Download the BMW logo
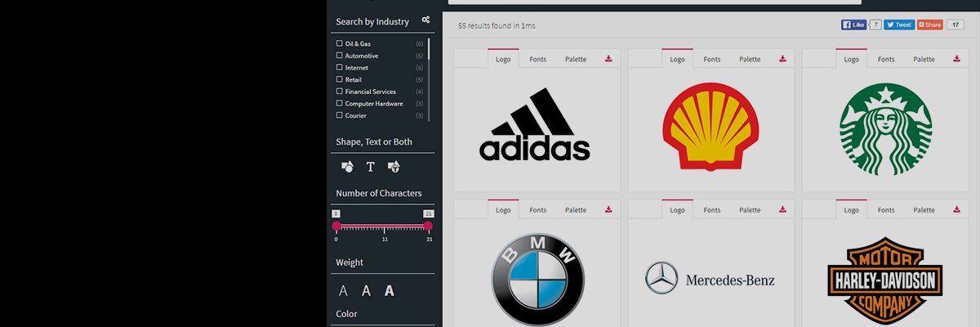980x327 pixels. [x=608, y=209]
